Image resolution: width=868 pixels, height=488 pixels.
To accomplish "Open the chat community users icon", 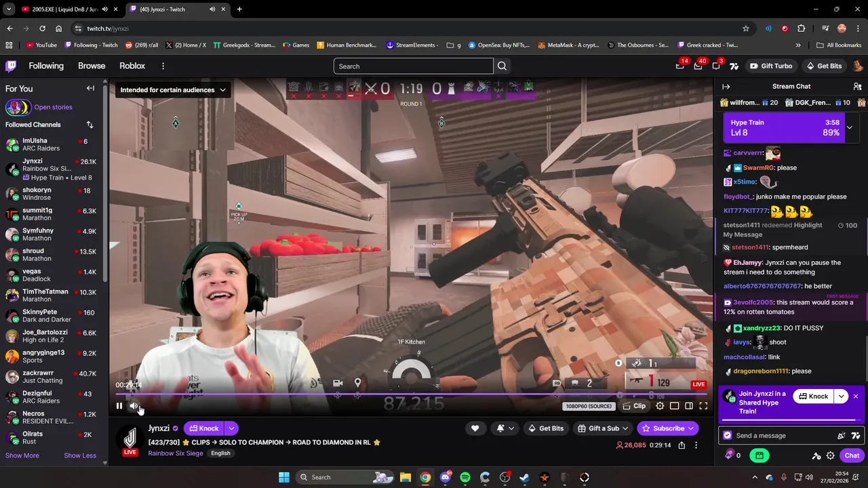I will coord(857,87).
